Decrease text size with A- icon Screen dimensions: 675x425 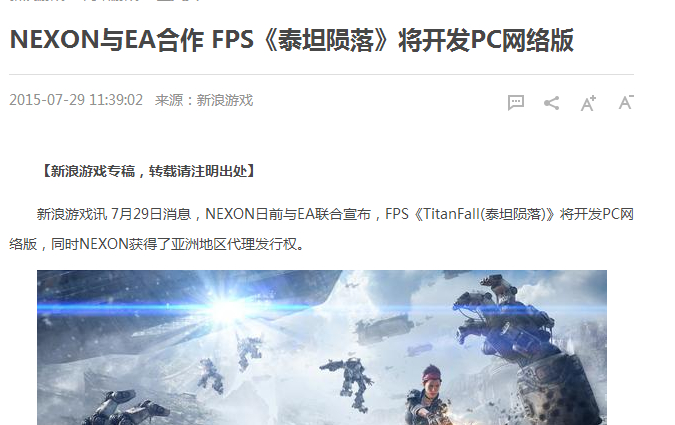point(626,102)
